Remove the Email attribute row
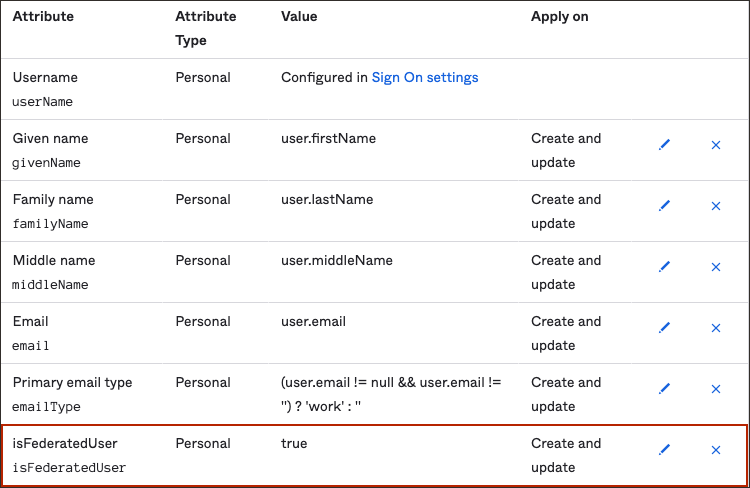 click(x=716, y=328)
